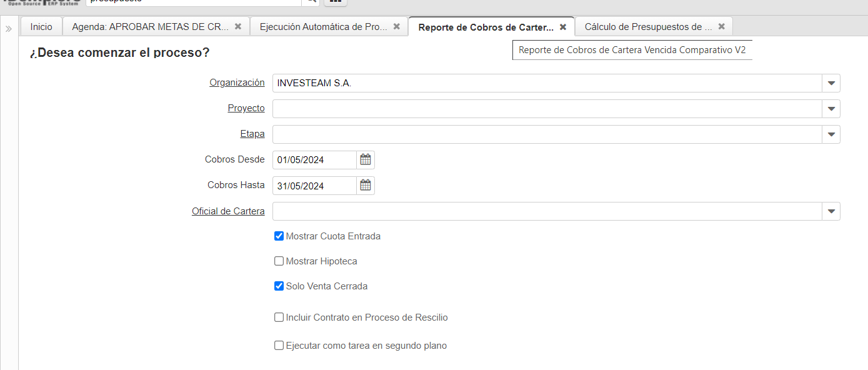The image size is (868, 370).
Task: Click the search magnifier icon
Action: 310,1
